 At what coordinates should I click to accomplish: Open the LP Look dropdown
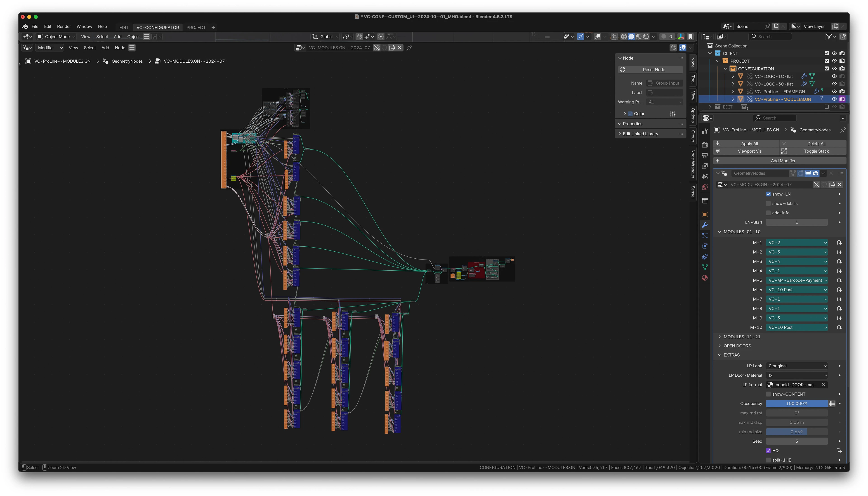797,366
